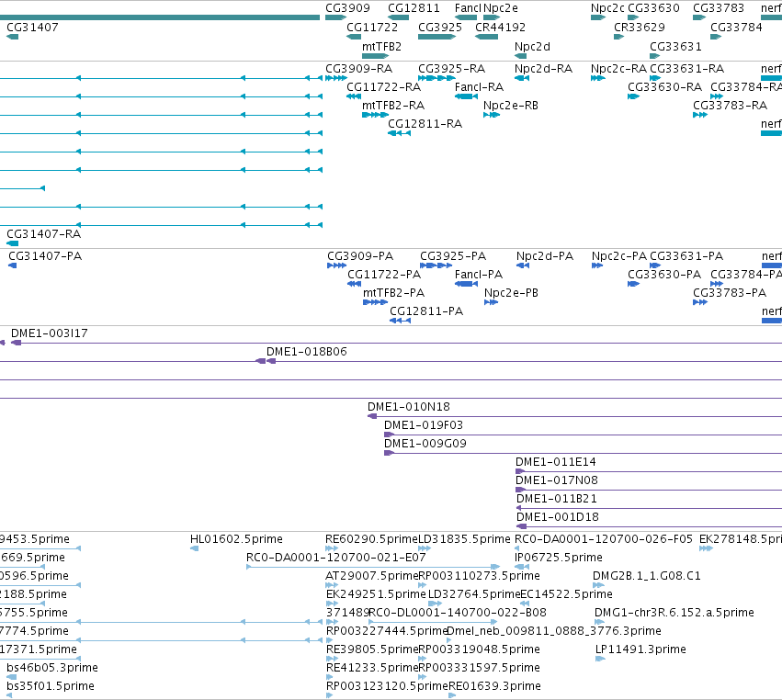Click the DME1-003I17 clone label
The width and height of the screenshot is (782, 700).
pos(50,333)
